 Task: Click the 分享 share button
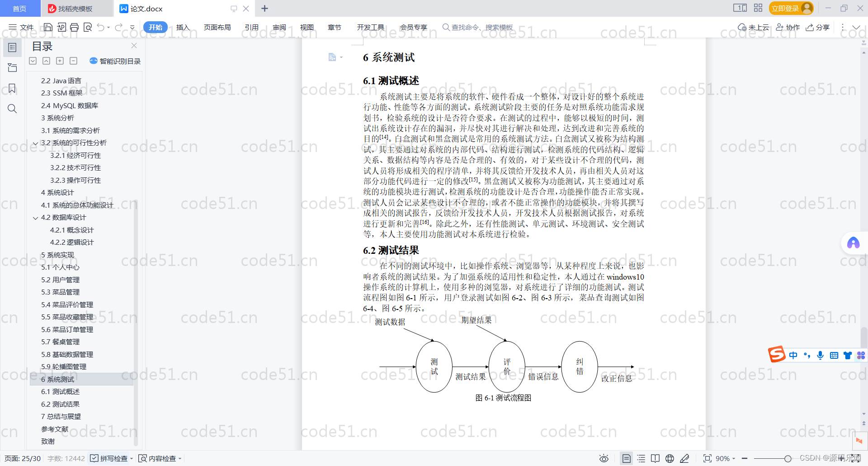click(x=817, y=27)
